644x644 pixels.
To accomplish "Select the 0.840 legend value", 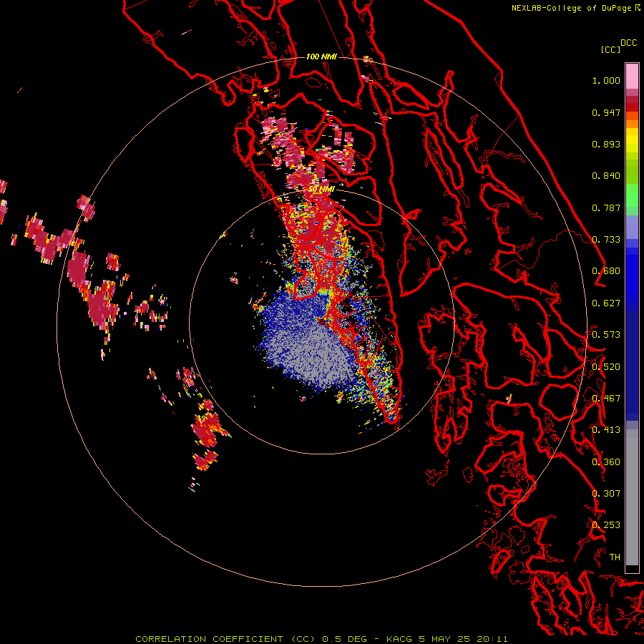I will 606,176.
